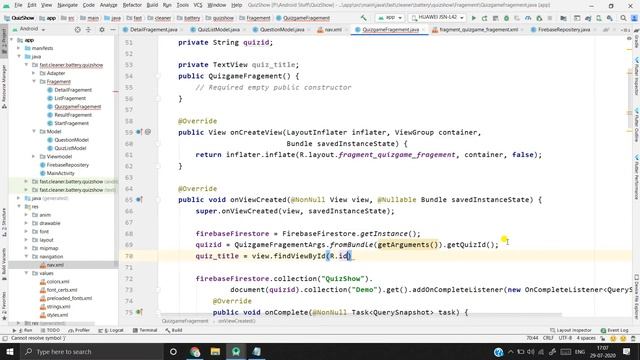Click the Cortana circle icon in taskbar

pyautogui.click(x=173, y=351)
